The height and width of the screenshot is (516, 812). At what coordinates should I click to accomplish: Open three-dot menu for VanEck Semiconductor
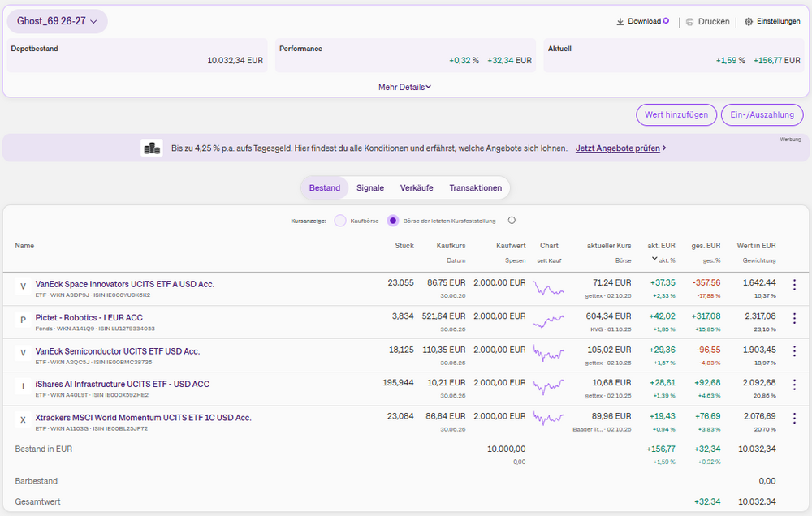click(x=794, y=351)
